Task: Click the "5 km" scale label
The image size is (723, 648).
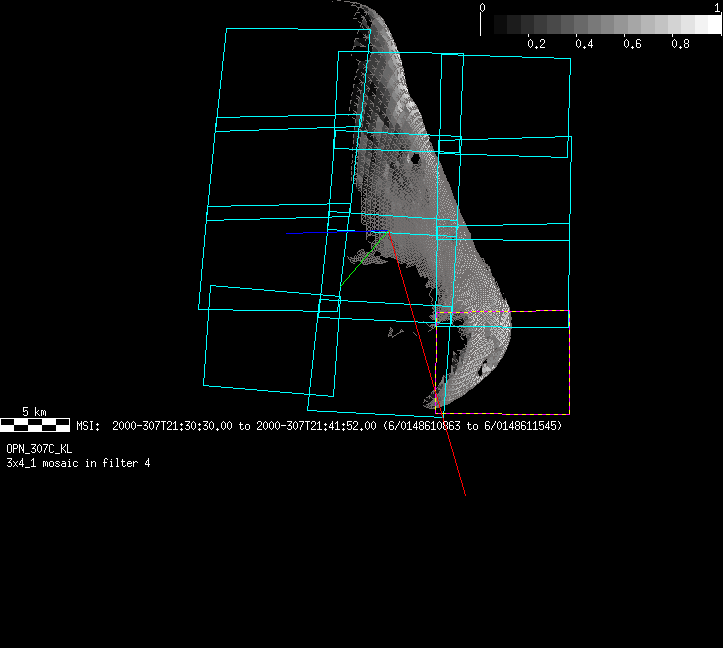Action: pyautogui.click(x=34, y=412)
